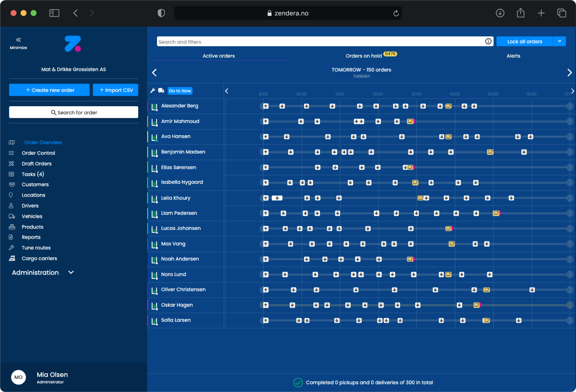Switch to Orders on hold tab

pyautogui.click(x=364, y=56)
